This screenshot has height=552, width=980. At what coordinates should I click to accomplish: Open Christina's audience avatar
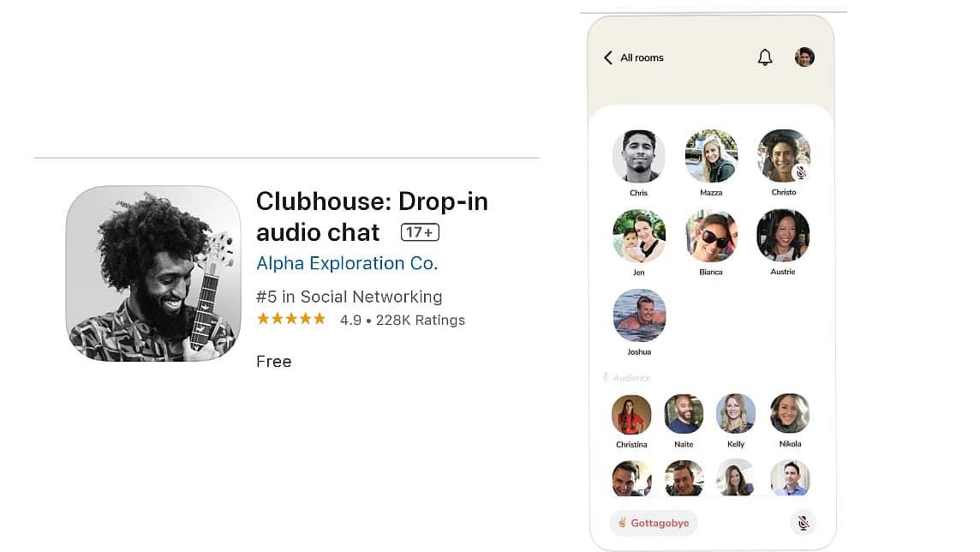click(x=631, y=414)
